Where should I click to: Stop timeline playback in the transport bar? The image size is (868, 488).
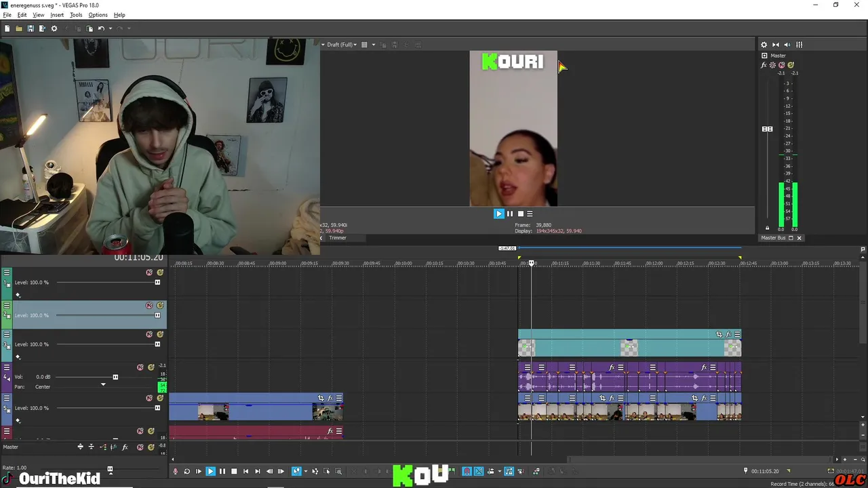[234, 471]
